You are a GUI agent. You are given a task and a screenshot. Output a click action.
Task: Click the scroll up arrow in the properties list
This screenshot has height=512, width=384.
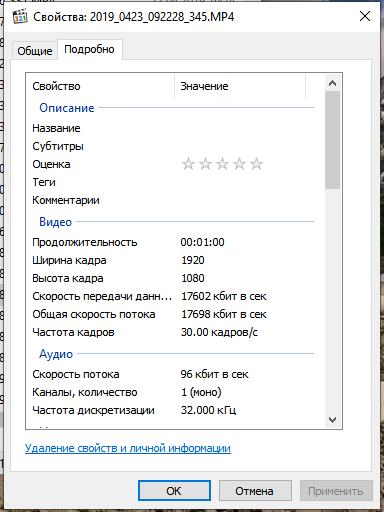tap(332, 83)
